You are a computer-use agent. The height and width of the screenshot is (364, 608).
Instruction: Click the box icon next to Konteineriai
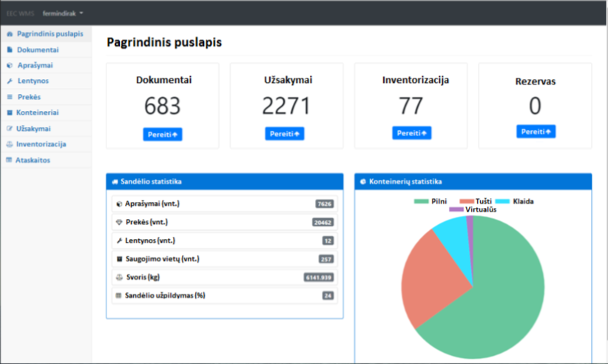(10, 113)
